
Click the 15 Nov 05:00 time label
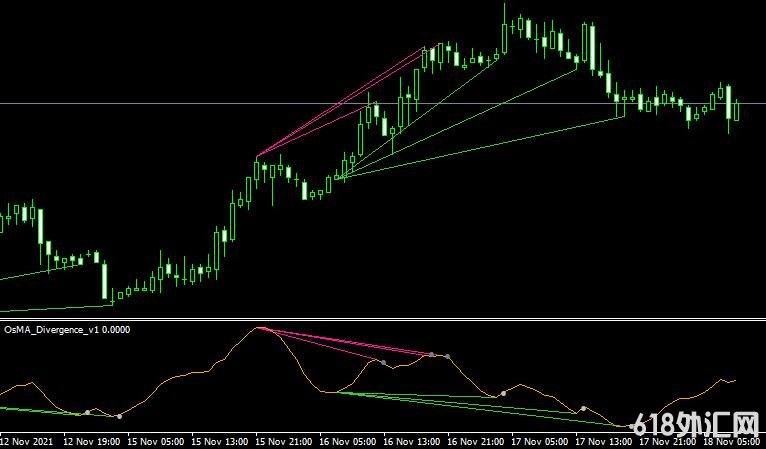click(155, 440)
